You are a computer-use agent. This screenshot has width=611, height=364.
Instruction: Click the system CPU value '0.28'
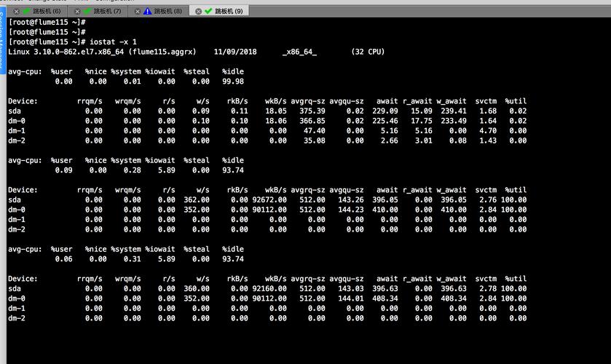(x=132, y=170)
